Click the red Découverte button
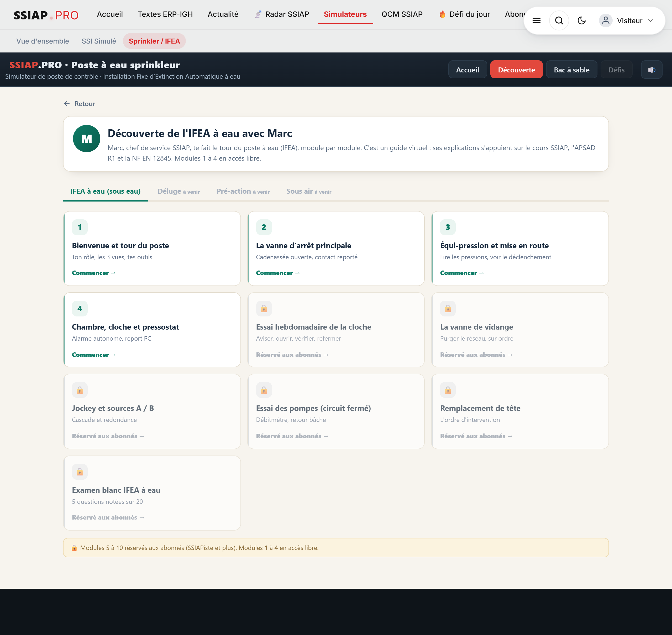Image resolution: width=672 pixels, height=635 pixels. [516, 70]
